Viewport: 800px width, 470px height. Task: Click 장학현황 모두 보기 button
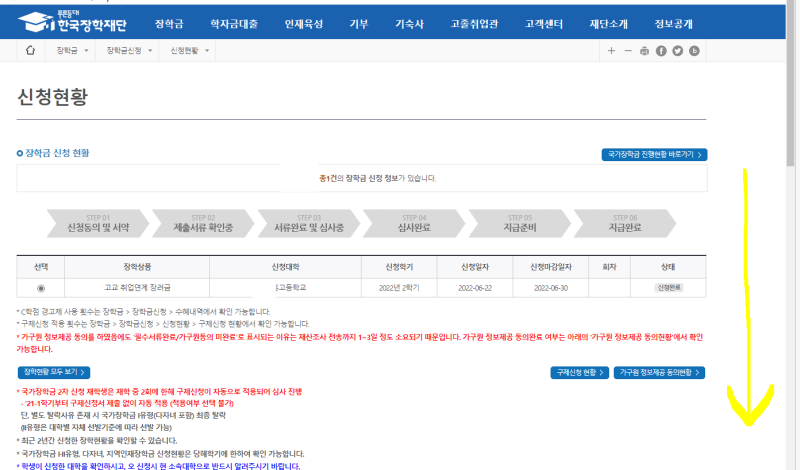pos(54,373)
